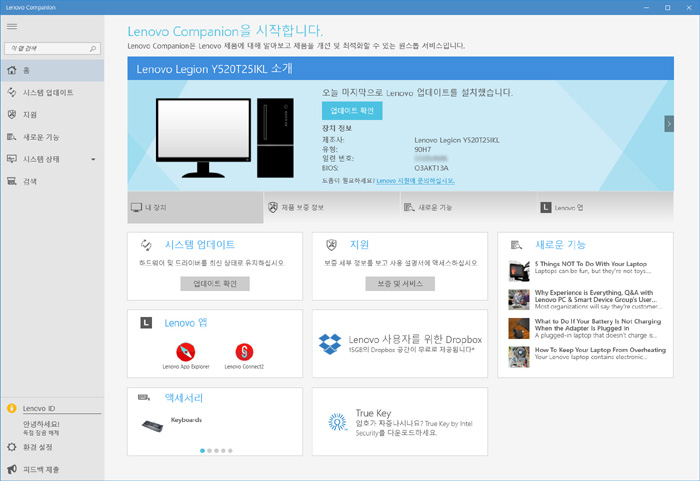
Task: Open the True Key heading
Action: 373,413
